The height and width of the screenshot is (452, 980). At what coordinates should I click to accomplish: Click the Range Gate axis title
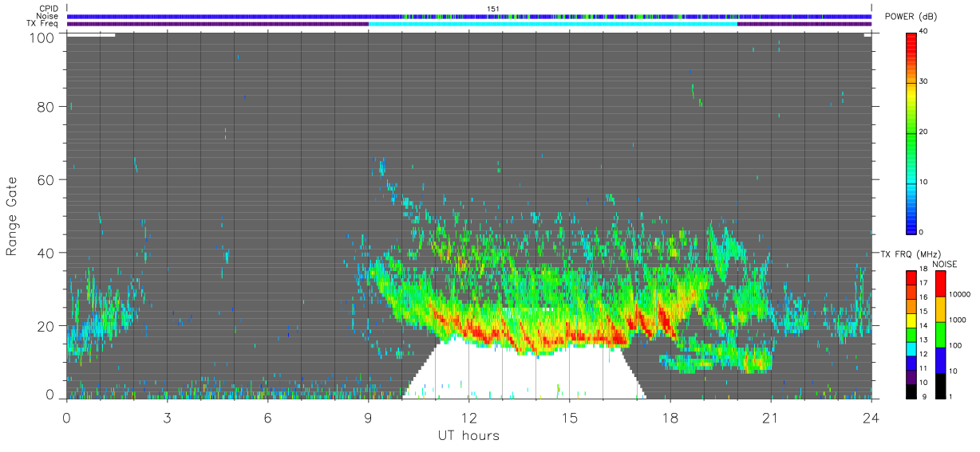pos(13,216)
